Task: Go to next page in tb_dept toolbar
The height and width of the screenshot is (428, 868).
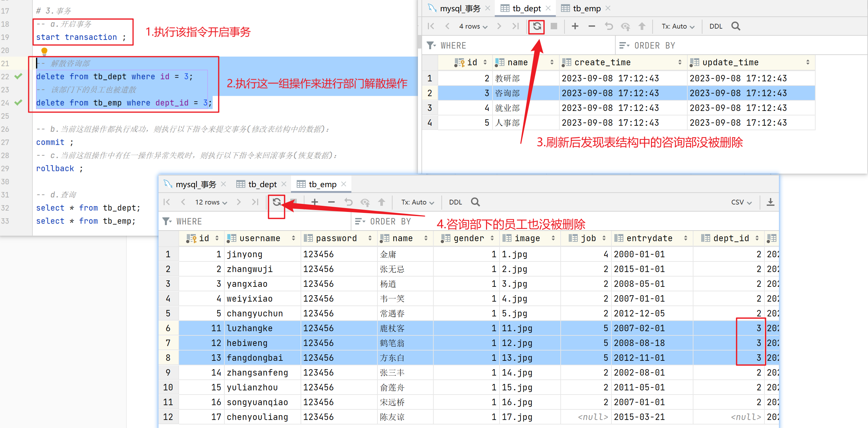Action: (499, 26)
